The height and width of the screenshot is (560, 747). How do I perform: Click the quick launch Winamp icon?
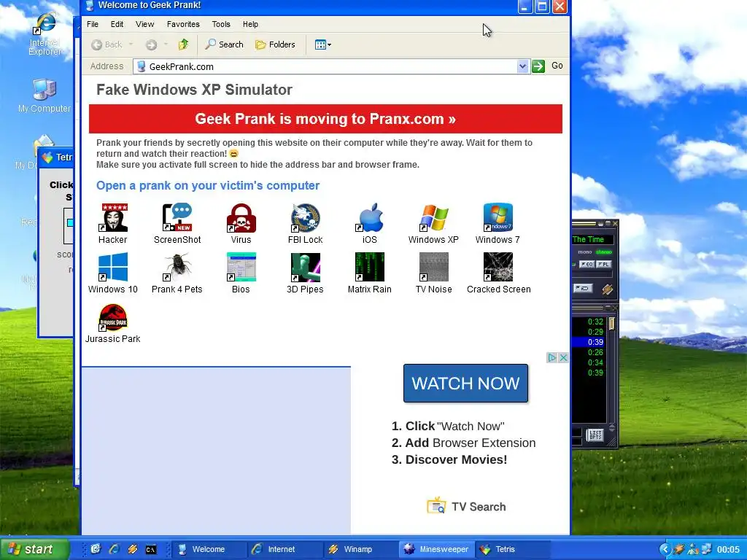pyautogui.click(x=133, y=549)
